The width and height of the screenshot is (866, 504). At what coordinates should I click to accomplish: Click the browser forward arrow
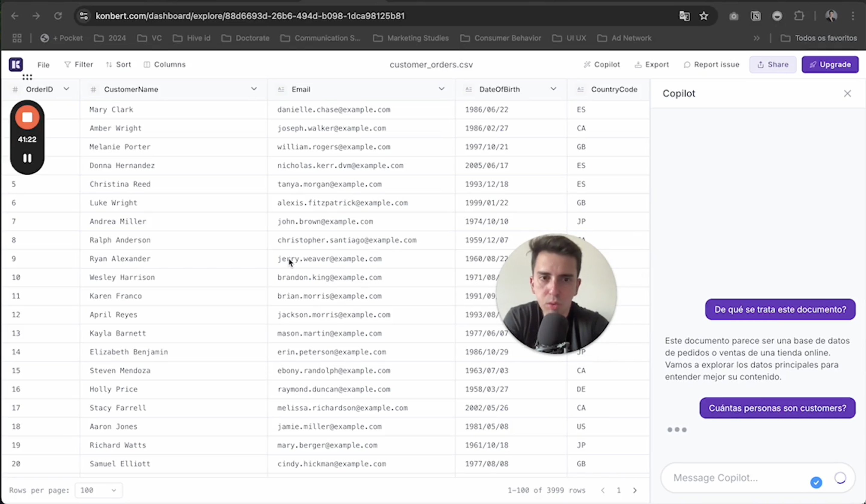pos(36,16)
